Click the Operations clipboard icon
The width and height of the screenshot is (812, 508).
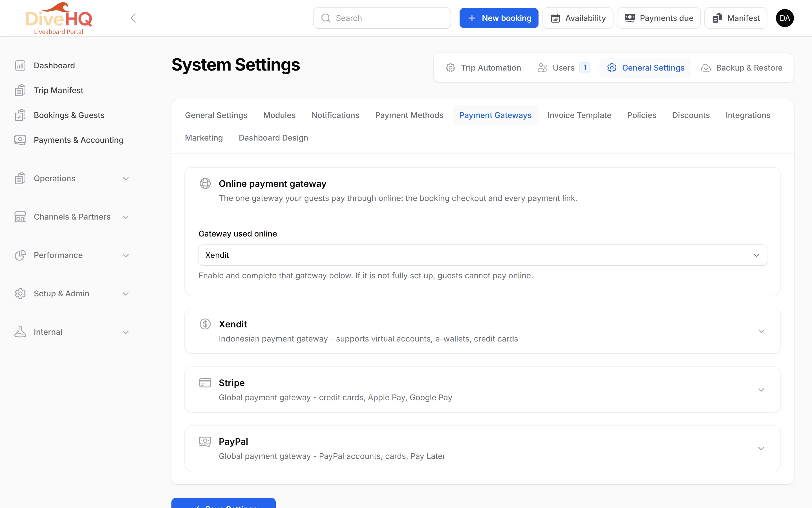pos(20,178)
